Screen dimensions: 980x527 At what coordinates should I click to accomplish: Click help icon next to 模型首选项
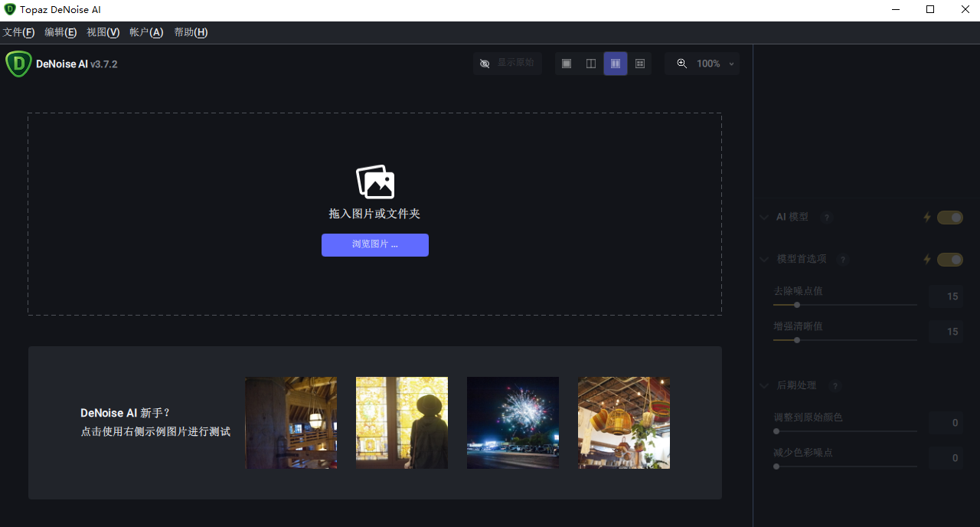[843, 260]
